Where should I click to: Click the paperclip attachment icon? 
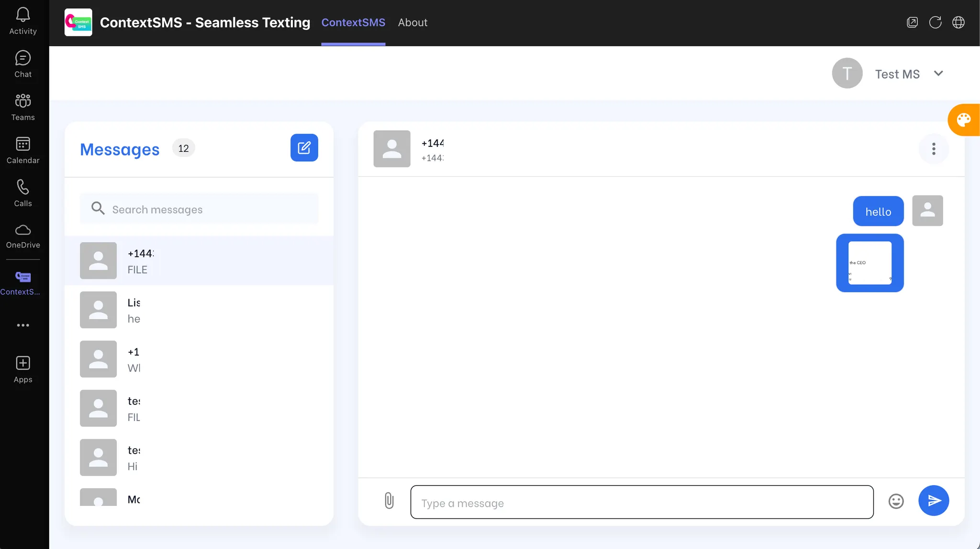tap(389, 501)
